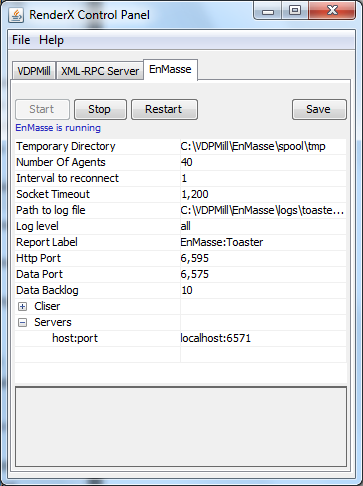Edit the Socket Timeout value 1,200
Viewport: 363px width, 486px height.
[263, 194]
